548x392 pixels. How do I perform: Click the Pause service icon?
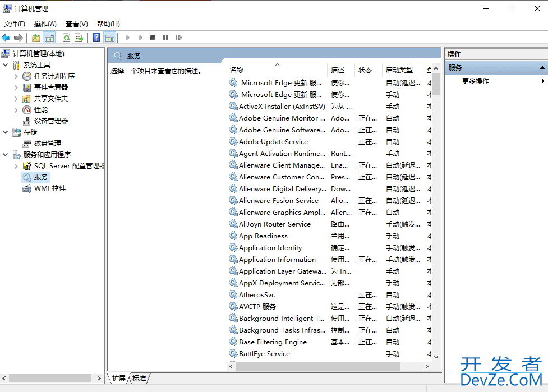pyautogui.click(x=165, y=38)
